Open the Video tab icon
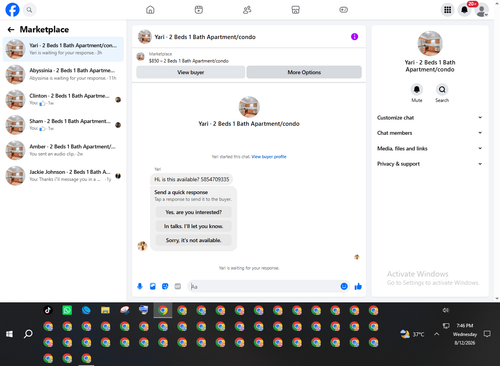Viewport: 500px width, 366px height. click(199, 10)
